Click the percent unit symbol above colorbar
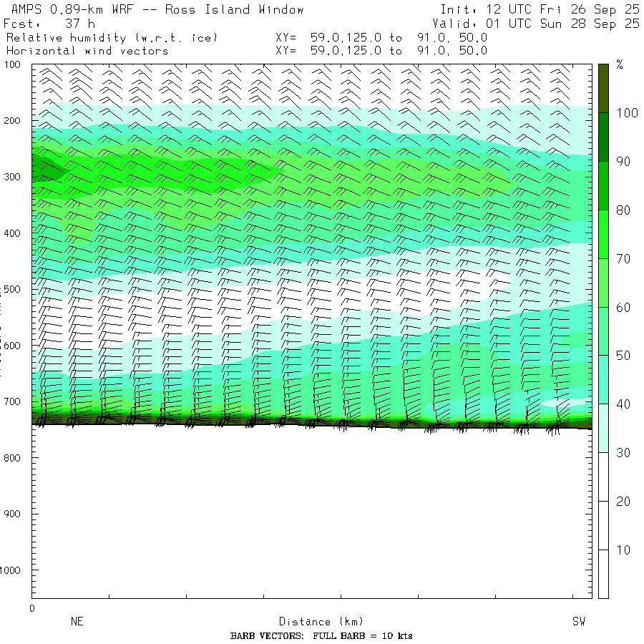The height and width of the screenshot is (644, 644). click(x=620, y=65)
